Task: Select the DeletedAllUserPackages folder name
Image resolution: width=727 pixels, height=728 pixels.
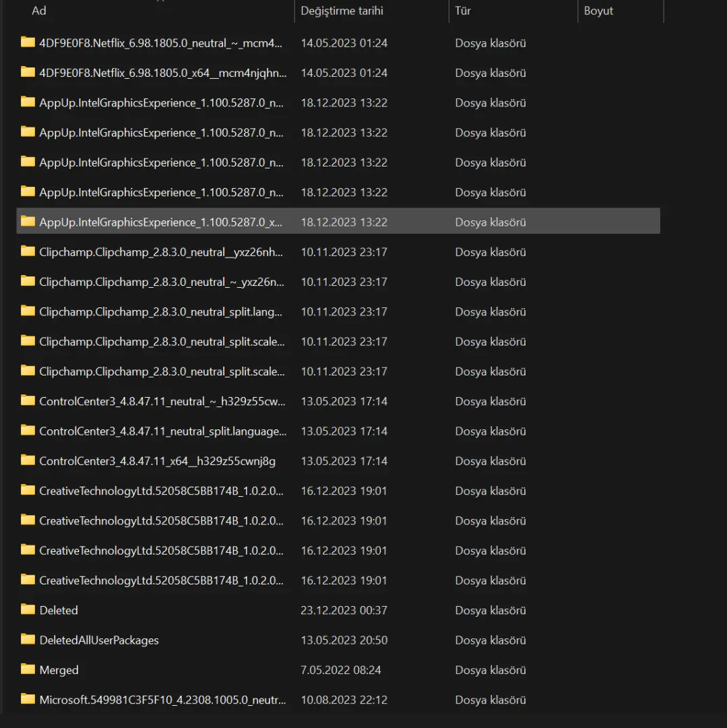Action: tap(99, 640)
